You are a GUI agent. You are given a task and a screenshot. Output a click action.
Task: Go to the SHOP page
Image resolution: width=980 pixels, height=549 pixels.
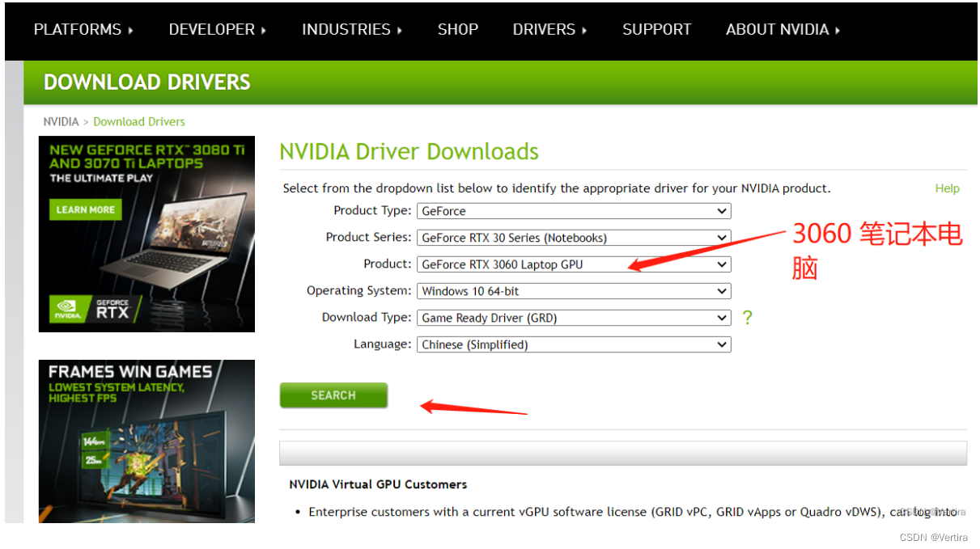457,30
